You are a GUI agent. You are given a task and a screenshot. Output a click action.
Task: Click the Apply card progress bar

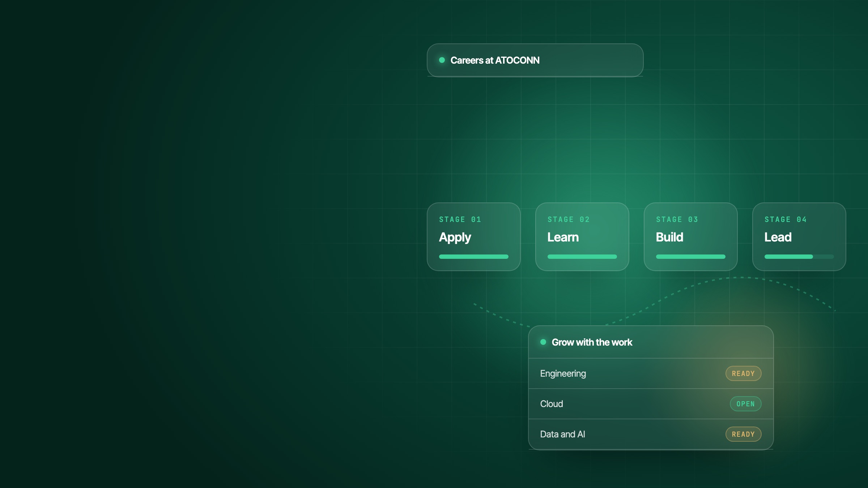[x=473, y=257]
